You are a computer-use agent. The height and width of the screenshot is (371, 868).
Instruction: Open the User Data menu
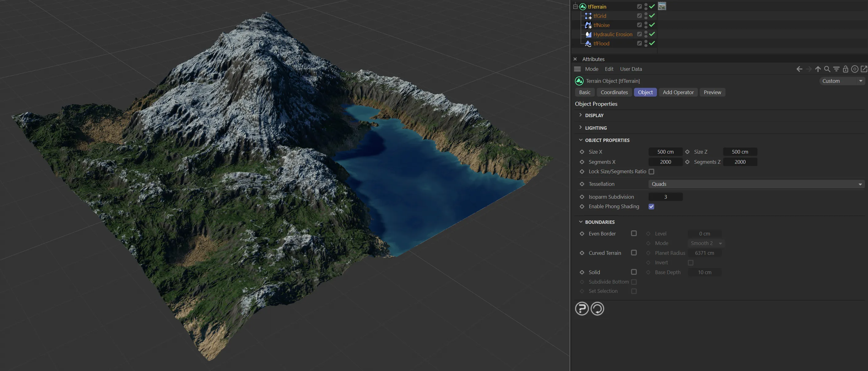(631, 69)
